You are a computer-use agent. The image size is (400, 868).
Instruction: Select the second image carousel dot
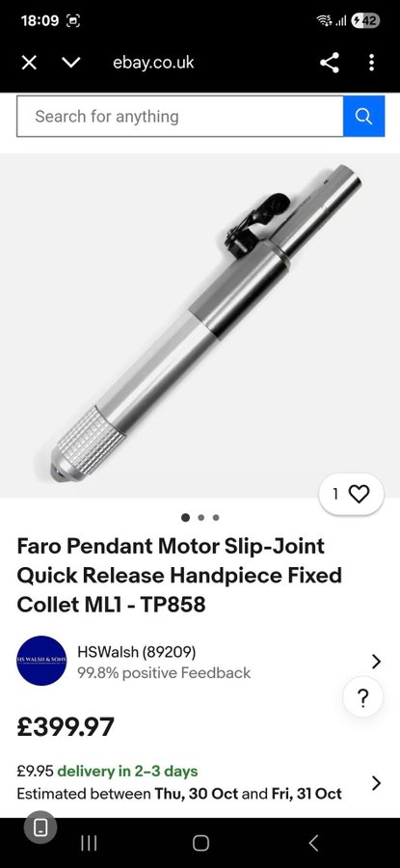[201, 518]
